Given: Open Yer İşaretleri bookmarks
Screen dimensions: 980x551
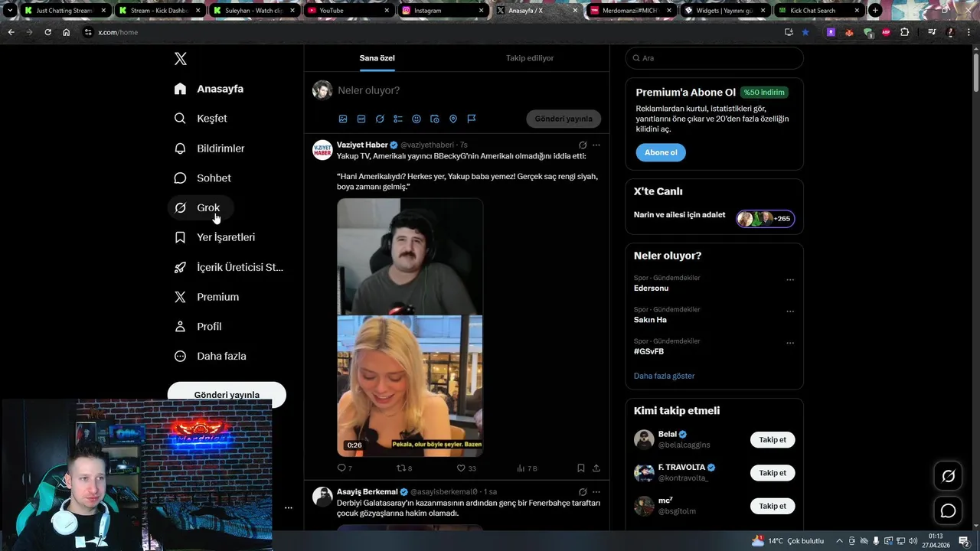Looking at the screenshot, I should coord(215,237).
